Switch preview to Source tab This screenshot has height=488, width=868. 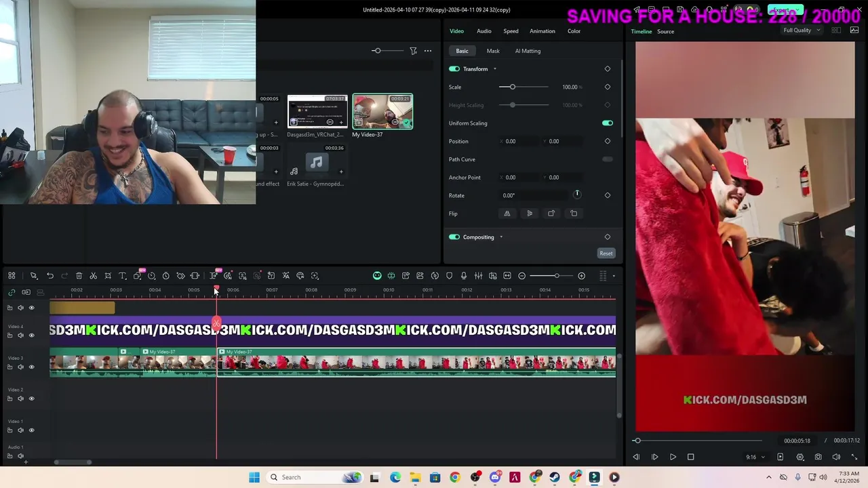(x=665, y=32)
